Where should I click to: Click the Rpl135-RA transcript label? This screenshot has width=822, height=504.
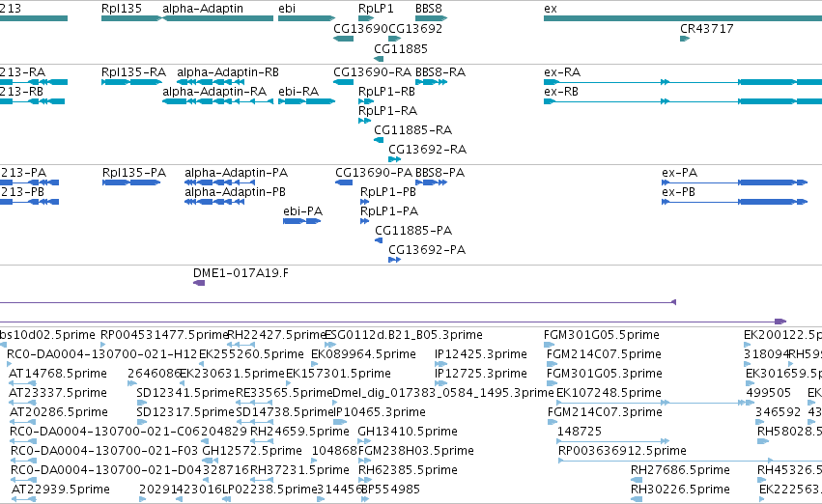point(133,72)
